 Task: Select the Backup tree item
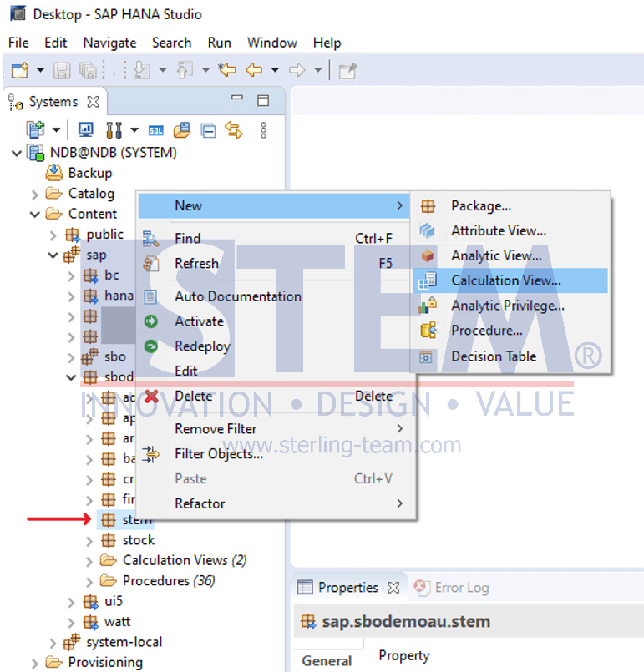tap(90, 173)
